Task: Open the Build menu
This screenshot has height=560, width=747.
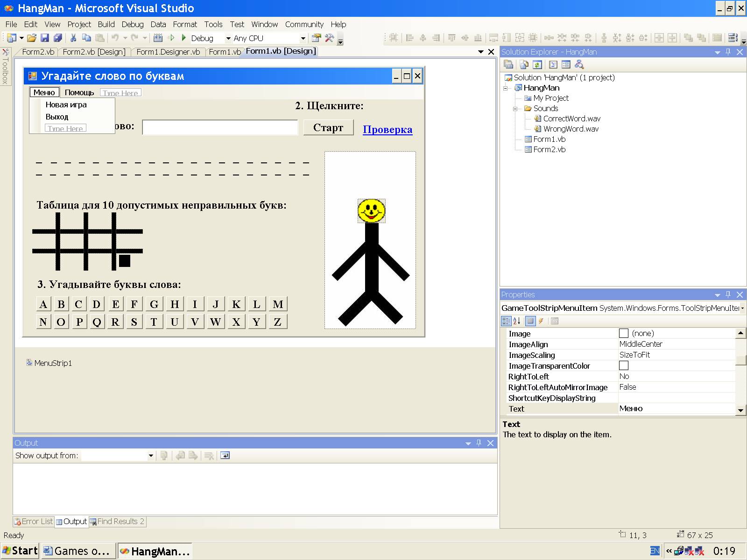Action: point(106,24)
